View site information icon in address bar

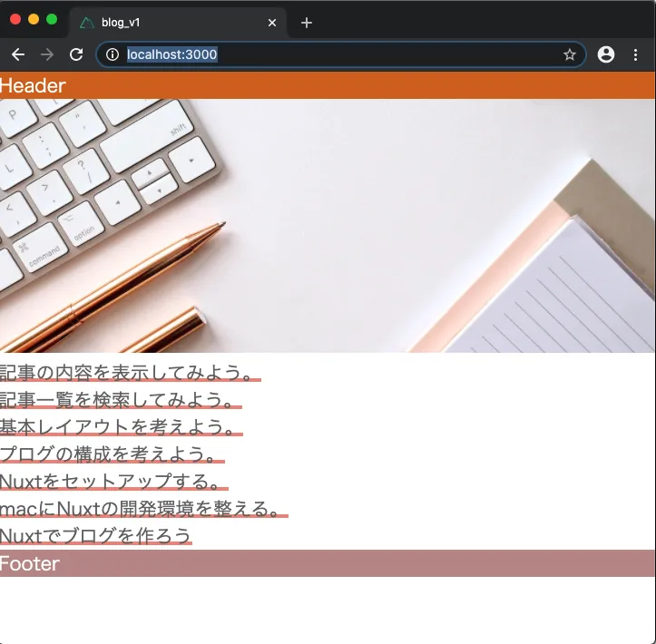click(x=113, y=54)
